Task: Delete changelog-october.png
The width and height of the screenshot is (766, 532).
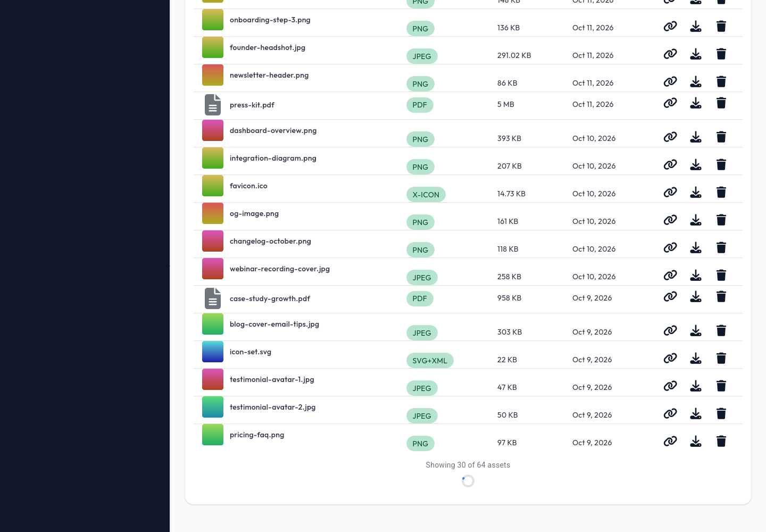Action: pos(721,247)
